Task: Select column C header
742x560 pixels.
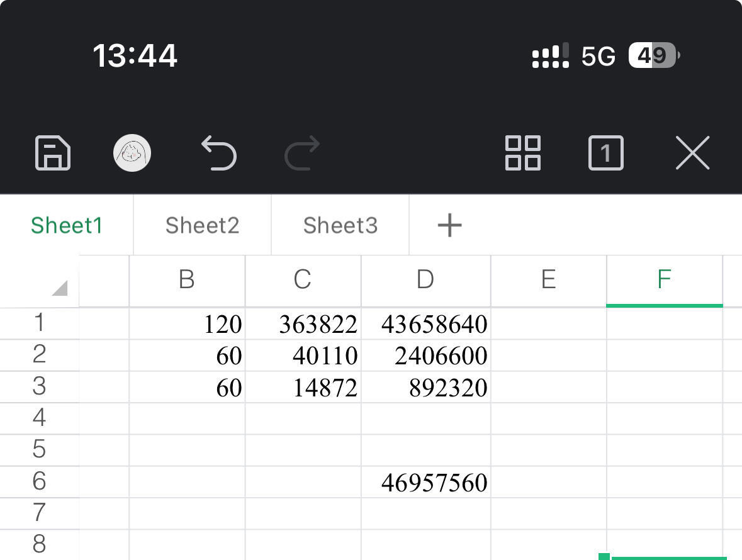Action: pos(303,281)
